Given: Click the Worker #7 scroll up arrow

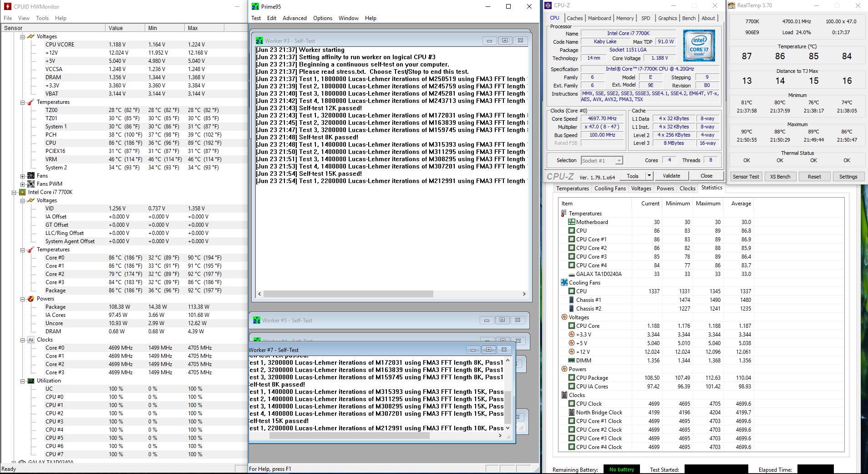Looking at the screenshot, I should 508,361.
